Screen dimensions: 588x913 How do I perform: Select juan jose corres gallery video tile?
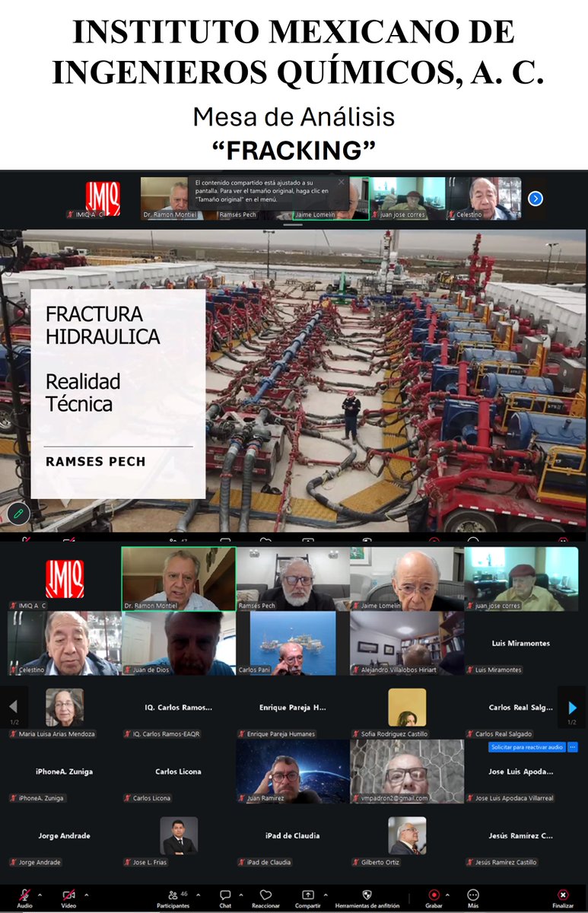pyautogui.click(x=521, y=579)
